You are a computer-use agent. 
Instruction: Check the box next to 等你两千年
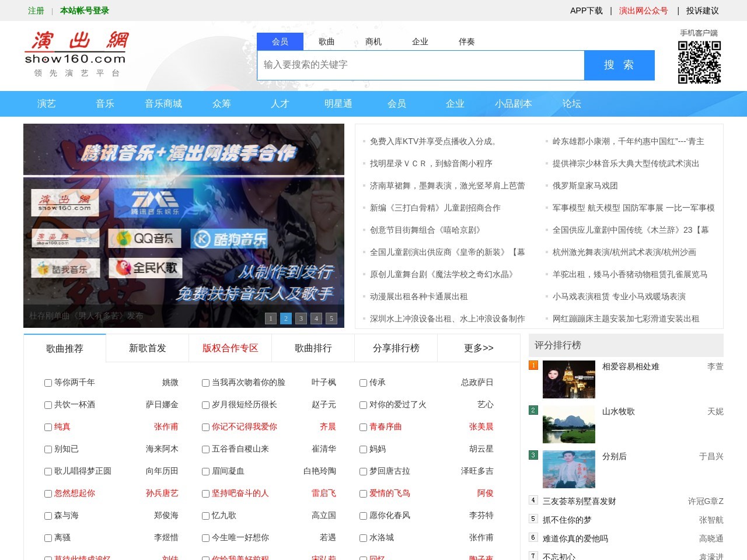coord(48,383)
